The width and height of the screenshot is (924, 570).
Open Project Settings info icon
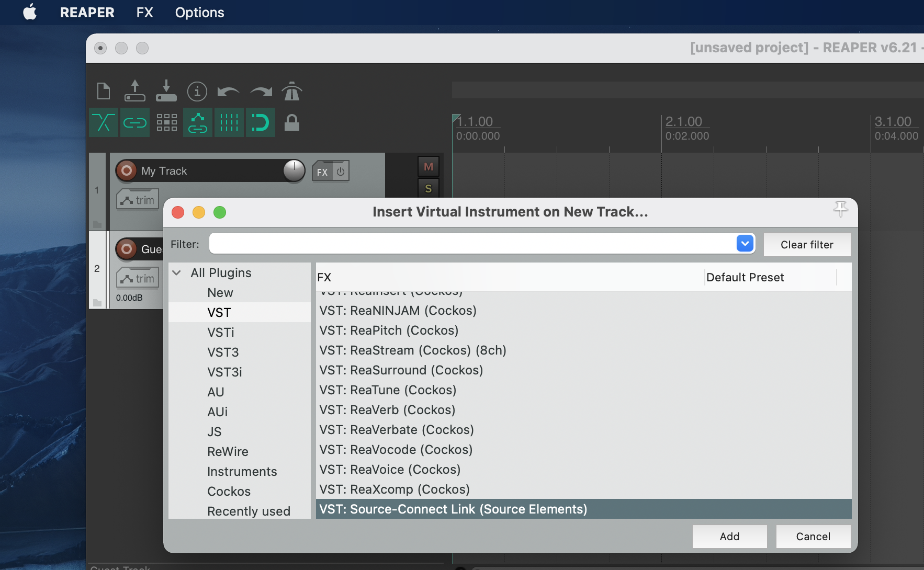(x=197, y=92)
